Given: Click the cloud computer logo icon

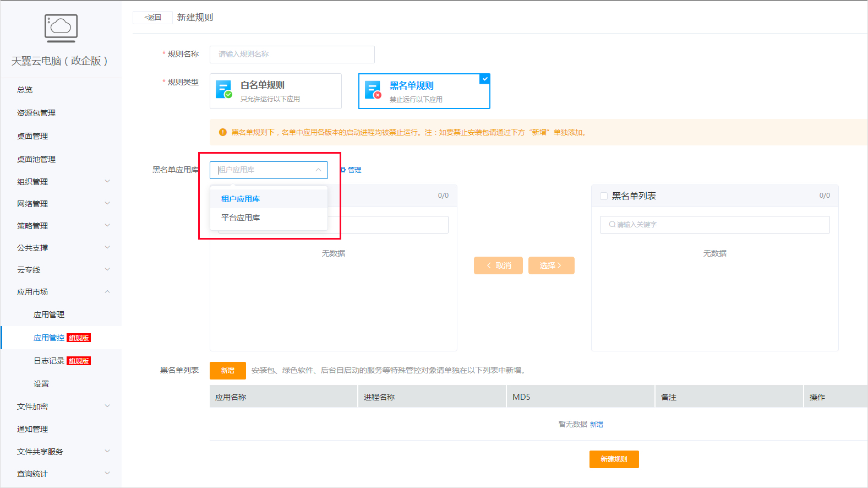Looking at the screenshot, I should click(x=61, y=28).
